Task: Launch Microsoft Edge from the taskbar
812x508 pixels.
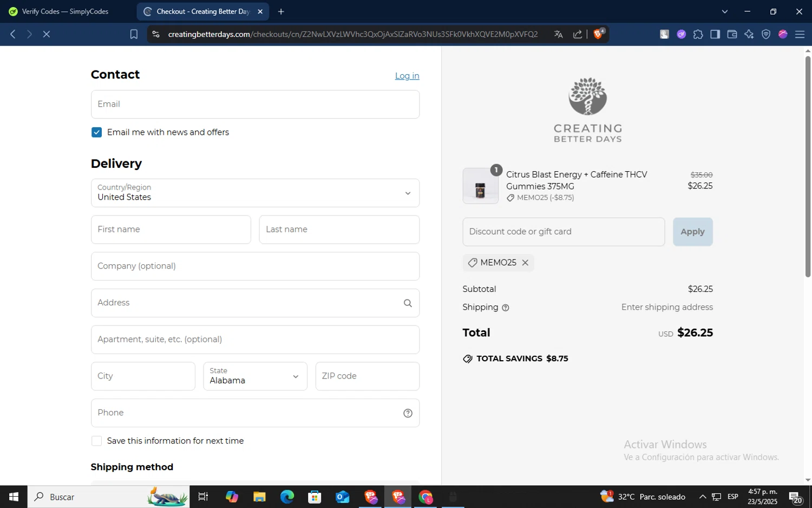Action: 287,497
